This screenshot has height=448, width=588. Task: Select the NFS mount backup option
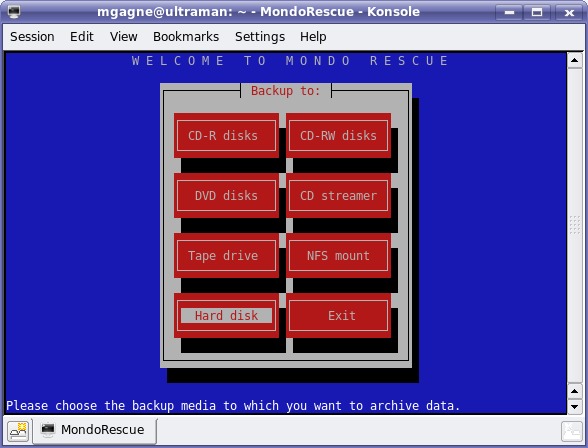coord(338,255)
